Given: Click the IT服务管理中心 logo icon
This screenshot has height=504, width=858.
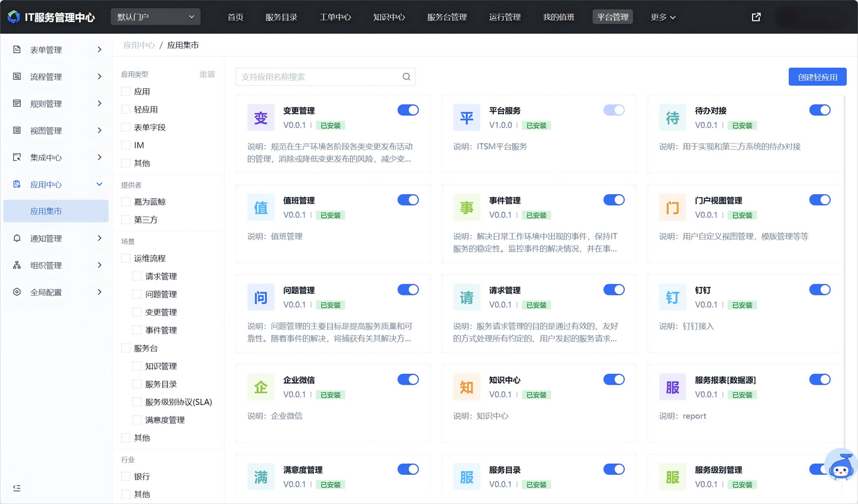Looking at the screenshot, I should pyautogui.click(x=14, y=17).
